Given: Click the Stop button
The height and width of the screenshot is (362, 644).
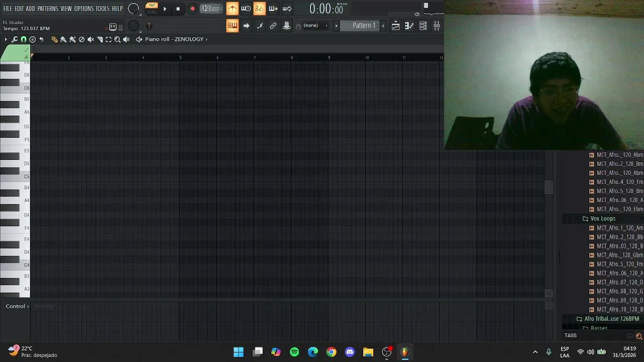Looking at the screenshot, I should tap(178, 9).
